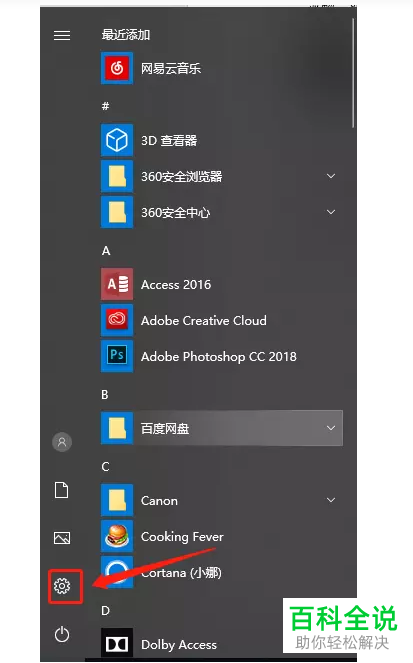The width and height of the screenshot is (413, 663).
Task: Click the 360安全中心 folder icon
Action: coord(117,212)
